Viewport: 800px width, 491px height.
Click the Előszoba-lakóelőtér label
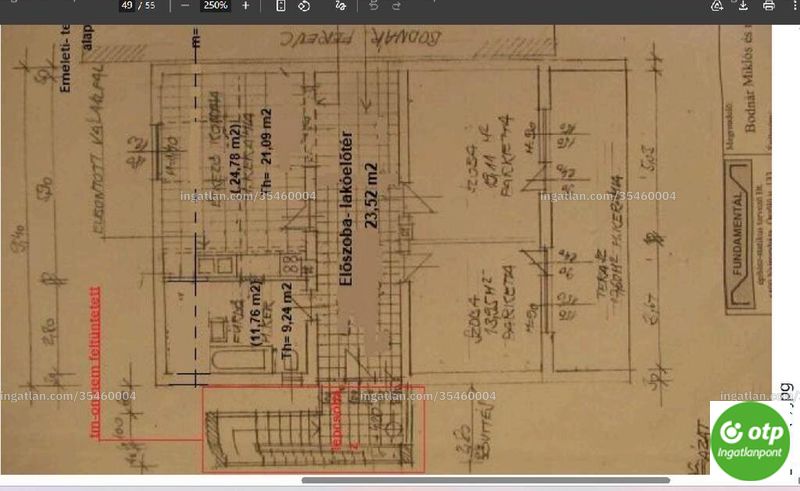[346, 208]
